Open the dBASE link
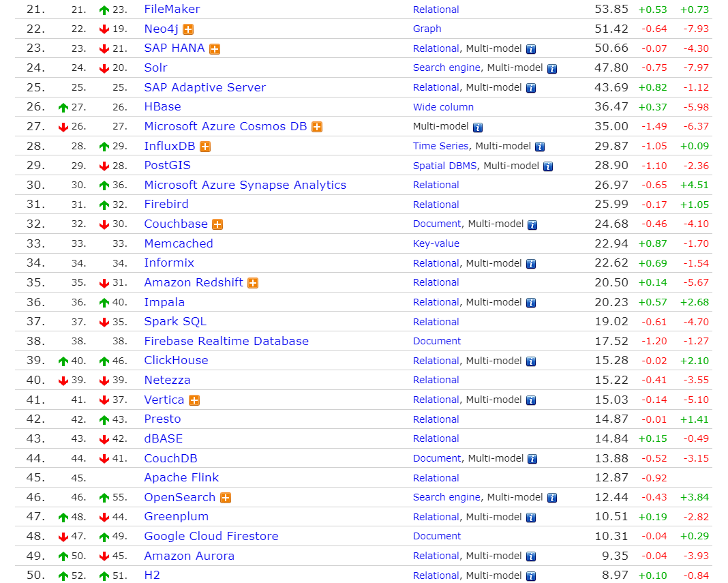728x583 pixels. tap(164, 438)
